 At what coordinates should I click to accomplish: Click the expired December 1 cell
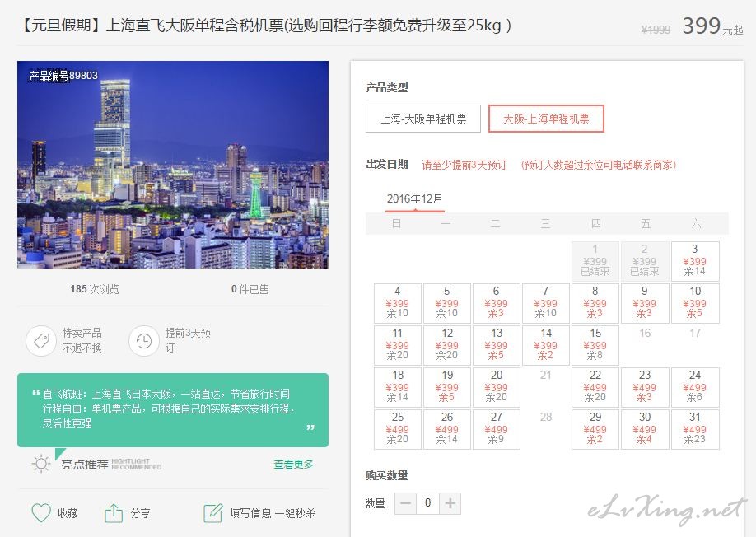595,261
